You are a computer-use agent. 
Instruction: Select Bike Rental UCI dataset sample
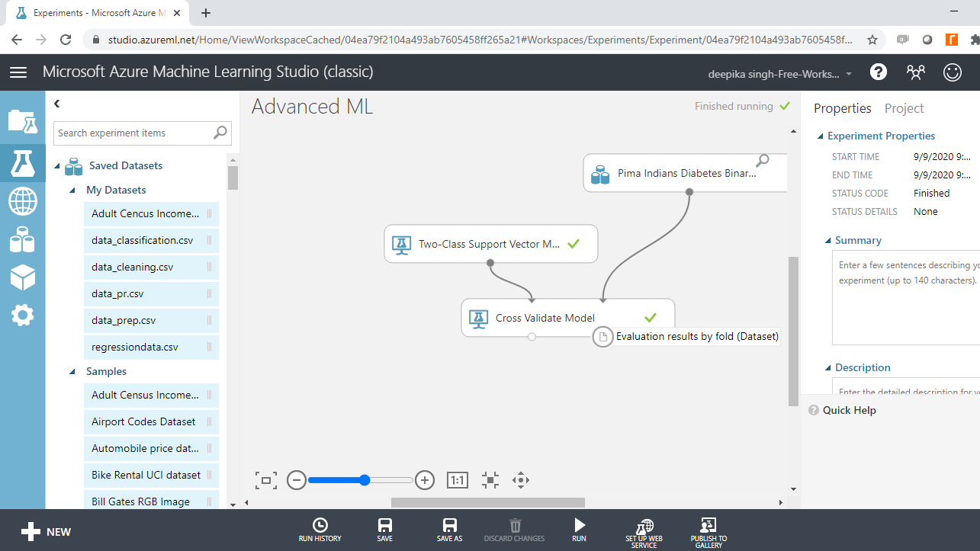click(151, 476)
